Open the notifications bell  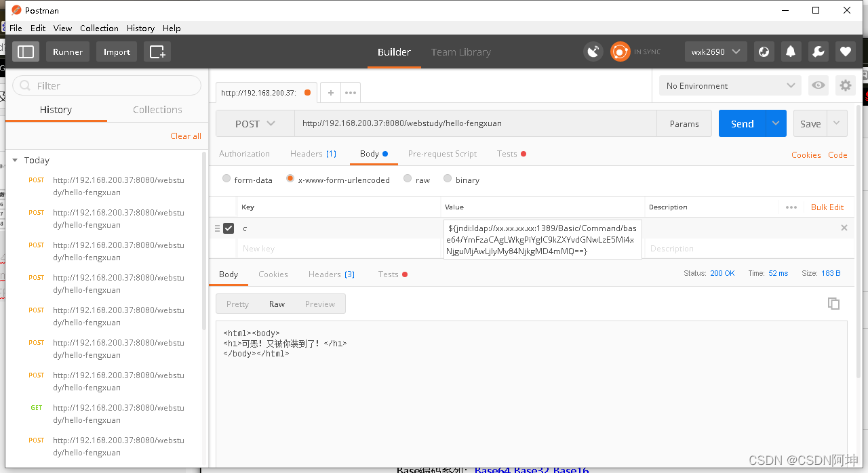[791, 52]
